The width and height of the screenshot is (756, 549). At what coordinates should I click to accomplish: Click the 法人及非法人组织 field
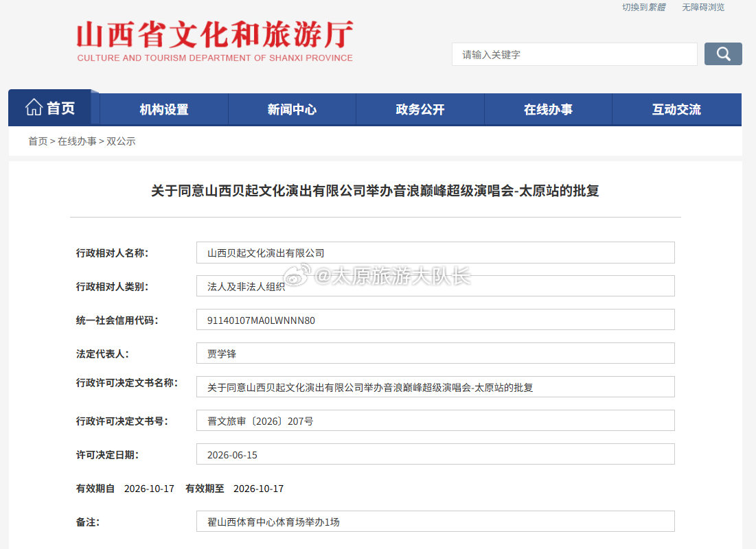pyautogui.click(x=435, y=286)
